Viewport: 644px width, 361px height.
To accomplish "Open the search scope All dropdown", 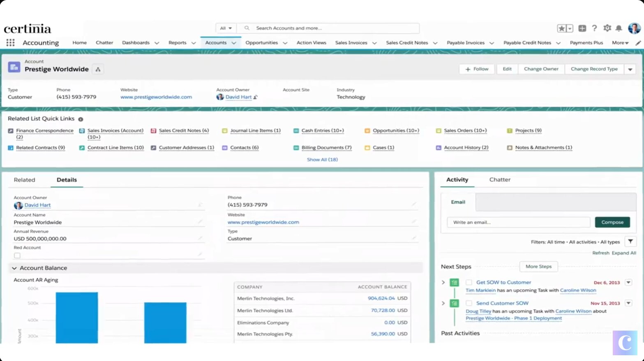I will point(226,28).
